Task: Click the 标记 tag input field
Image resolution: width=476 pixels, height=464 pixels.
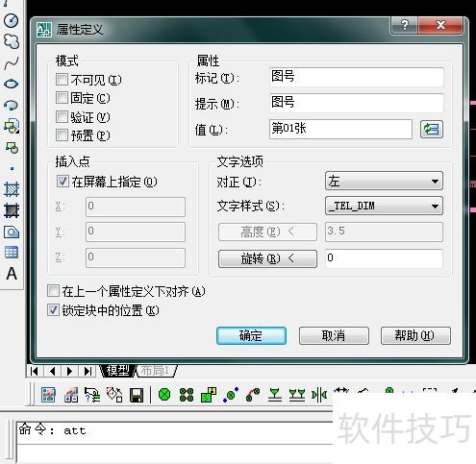Action: tap(357, 77)
